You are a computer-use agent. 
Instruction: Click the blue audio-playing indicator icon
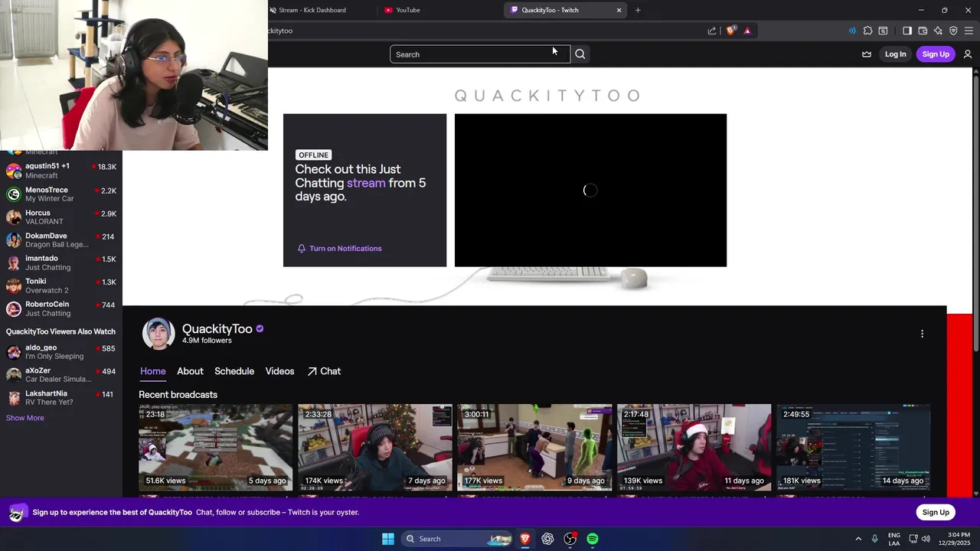click(852, 31)
